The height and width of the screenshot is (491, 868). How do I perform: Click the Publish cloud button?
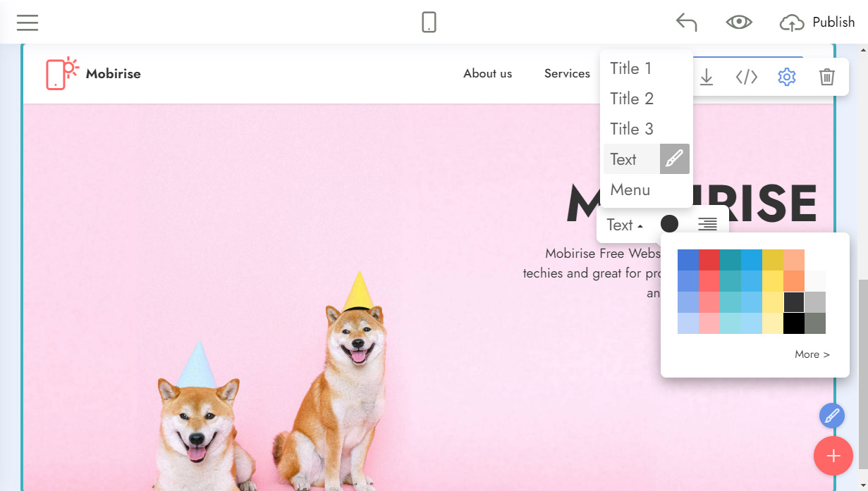[817, 23]
